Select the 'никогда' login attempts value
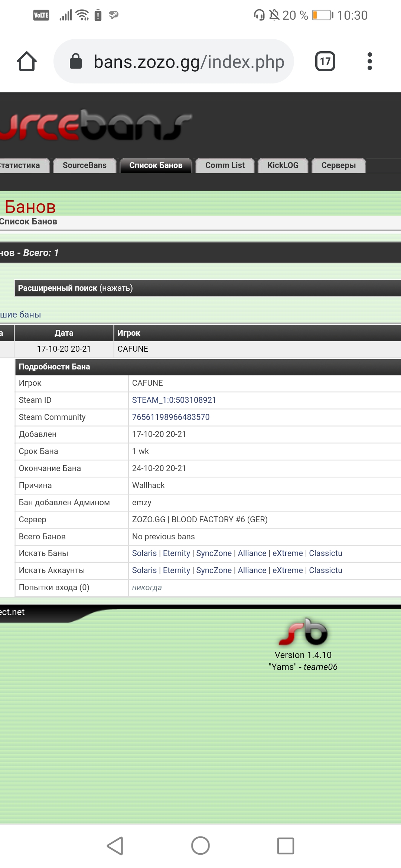The width and height of the screenshot is (401, 868). [147, 588]
